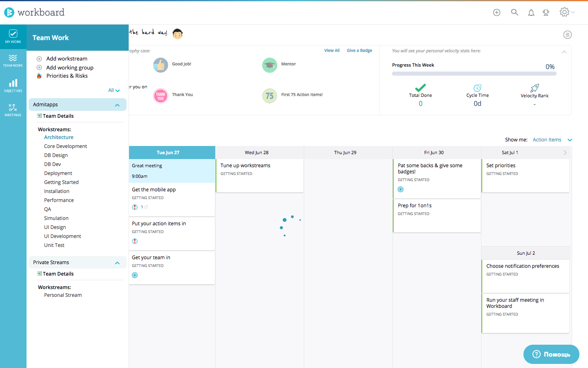Open the quick-add plus icon
Viewport: 588px width, 368px height.
pyautogui.click(x=497, y=12)
